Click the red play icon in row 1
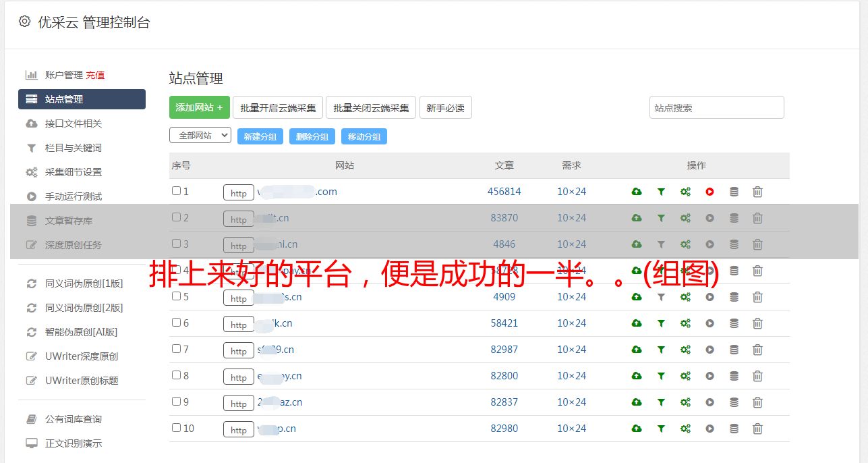The image size is (868, 463). [710, 192]
